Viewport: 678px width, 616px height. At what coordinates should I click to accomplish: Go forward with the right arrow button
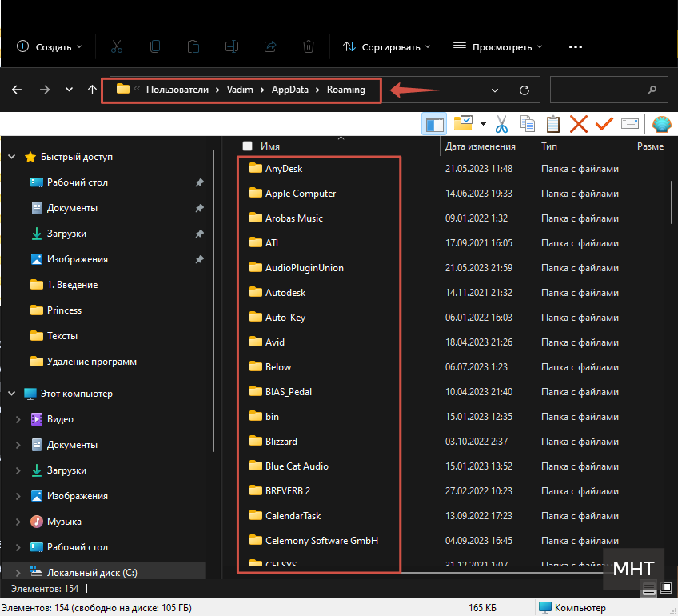[x=45, y=90]
